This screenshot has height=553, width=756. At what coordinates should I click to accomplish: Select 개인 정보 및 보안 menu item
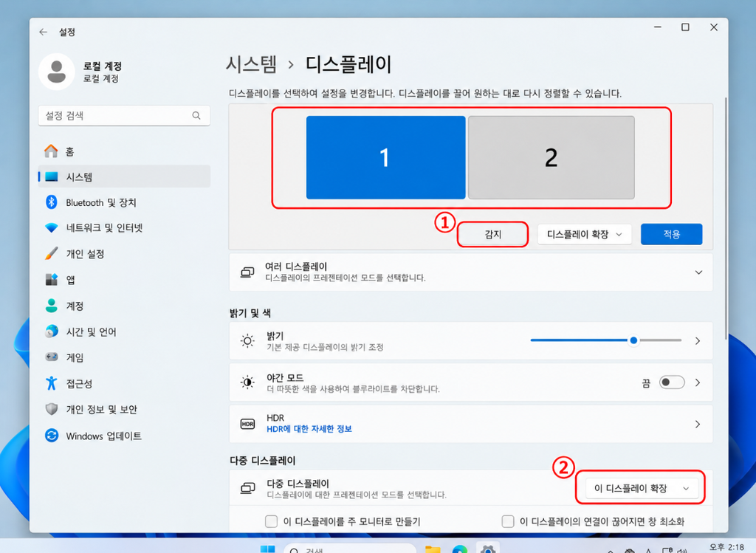click(124, 409)
